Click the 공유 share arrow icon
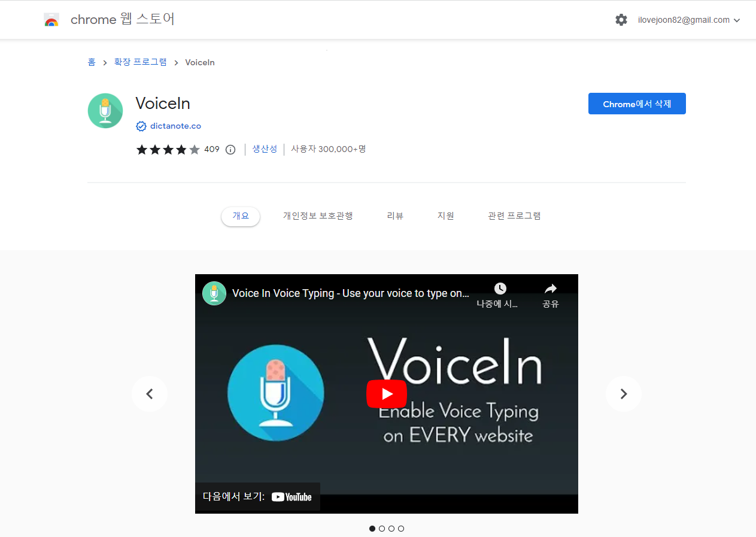The width and height of the screenshot is (756, 537). 551,289
